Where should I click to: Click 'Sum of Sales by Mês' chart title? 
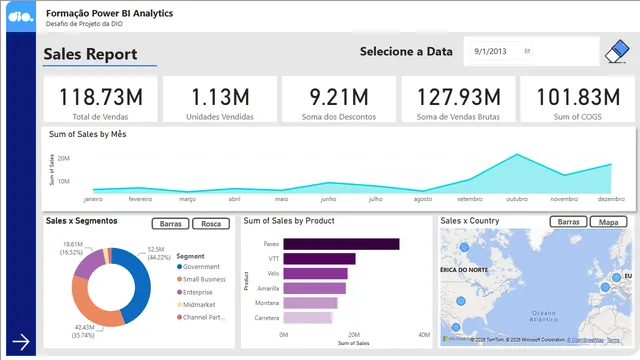click(88, 134)
